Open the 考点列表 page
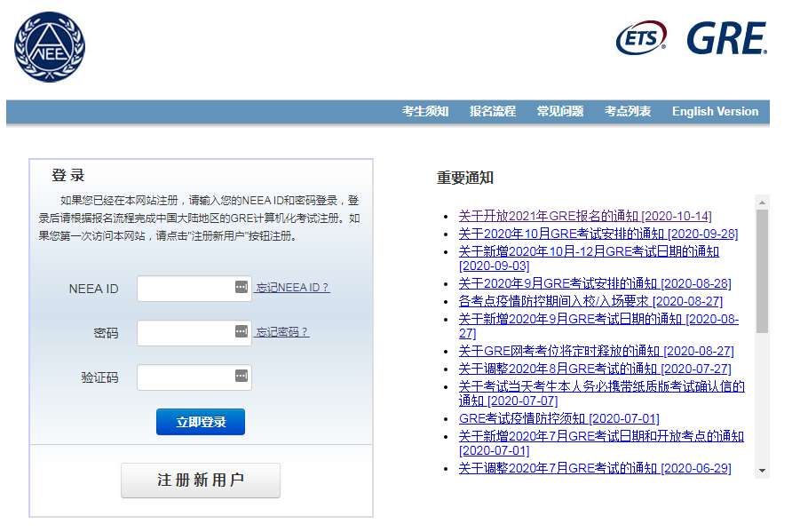This screenshot has width=792, height=532. click(x=628, y=112)
